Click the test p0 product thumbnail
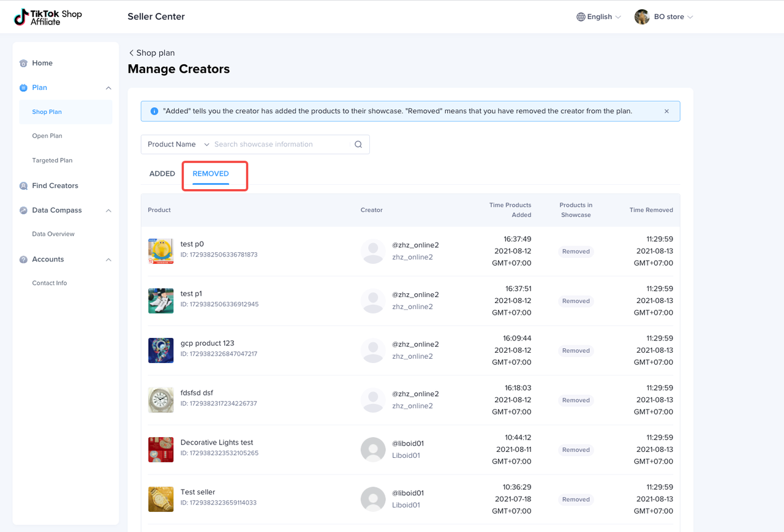The height and width of the screenshot is (532, 784). (160, 251)
